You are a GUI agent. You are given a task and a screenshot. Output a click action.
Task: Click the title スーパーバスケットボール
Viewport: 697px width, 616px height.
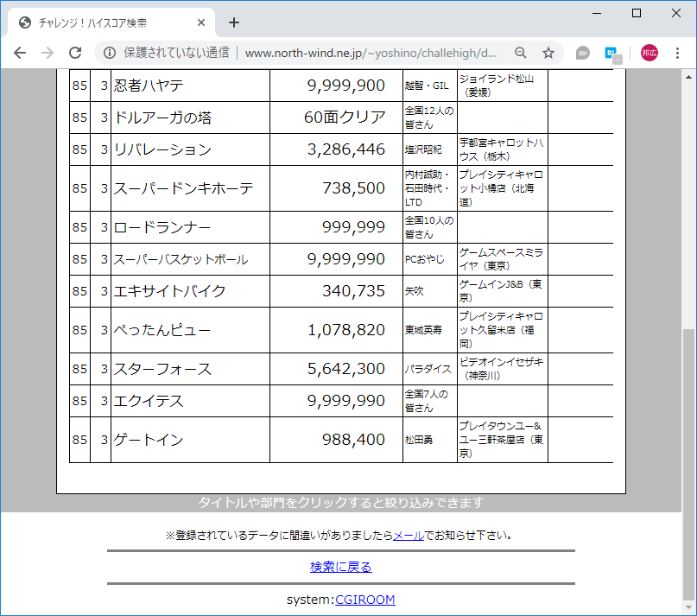(x=181, y=259)
